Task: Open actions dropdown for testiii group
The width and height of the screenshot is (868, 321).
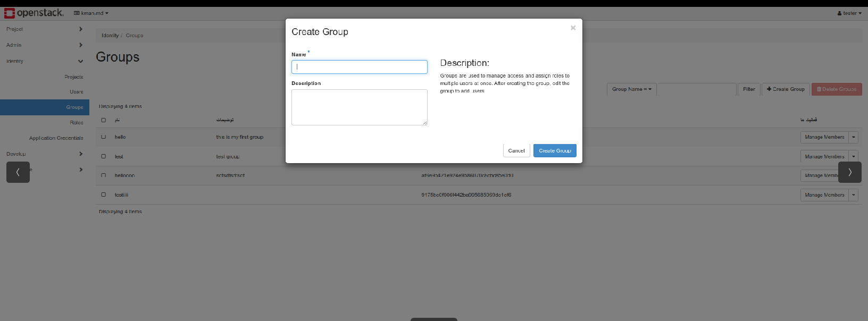Action: 854,195
